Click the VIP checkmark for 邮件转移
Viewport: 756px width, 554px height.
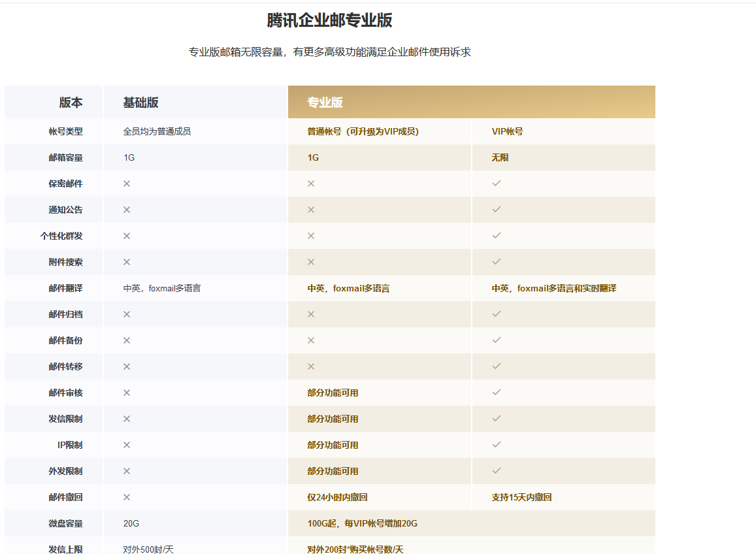[497, 367]
